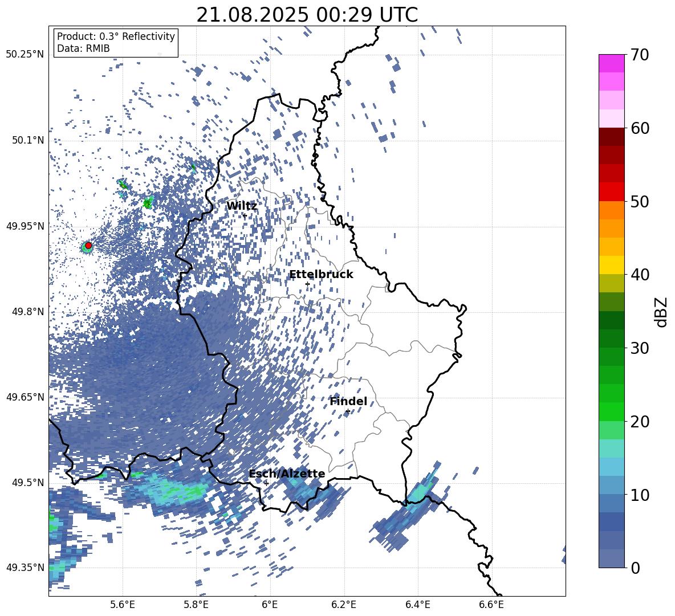Click the 6.4°E longitude label
675x616 pixels.
point(417,605)
